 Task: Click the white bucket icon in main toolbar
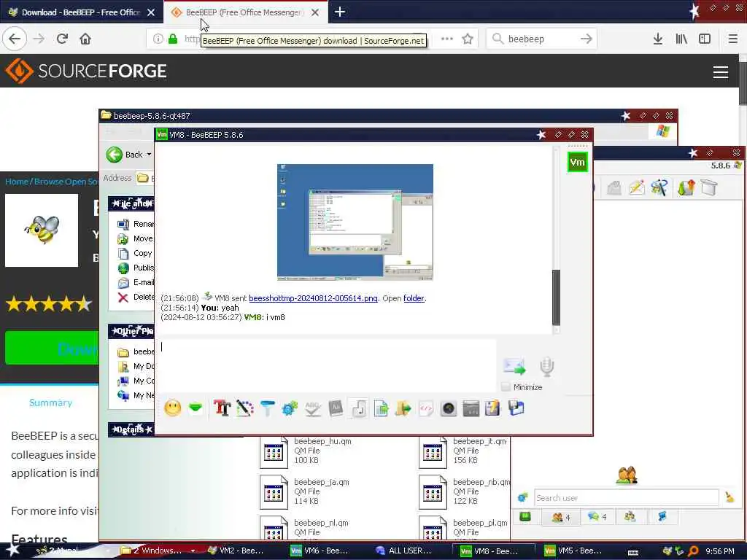[708, 187]
